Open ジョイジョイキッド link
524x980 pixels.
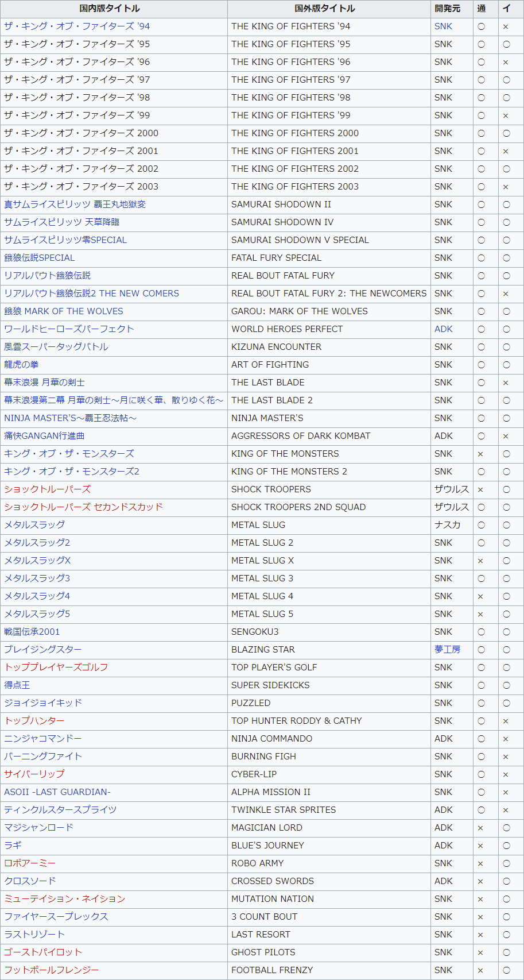(x=42, y=703)
